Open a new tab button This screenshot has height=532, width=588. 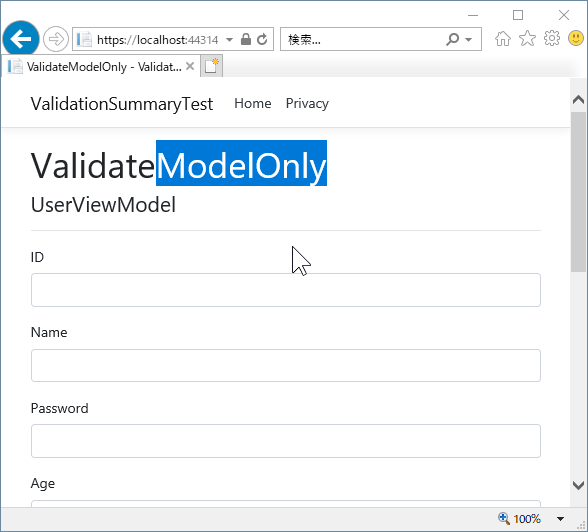pyautogui.click(x=212, y=66)
